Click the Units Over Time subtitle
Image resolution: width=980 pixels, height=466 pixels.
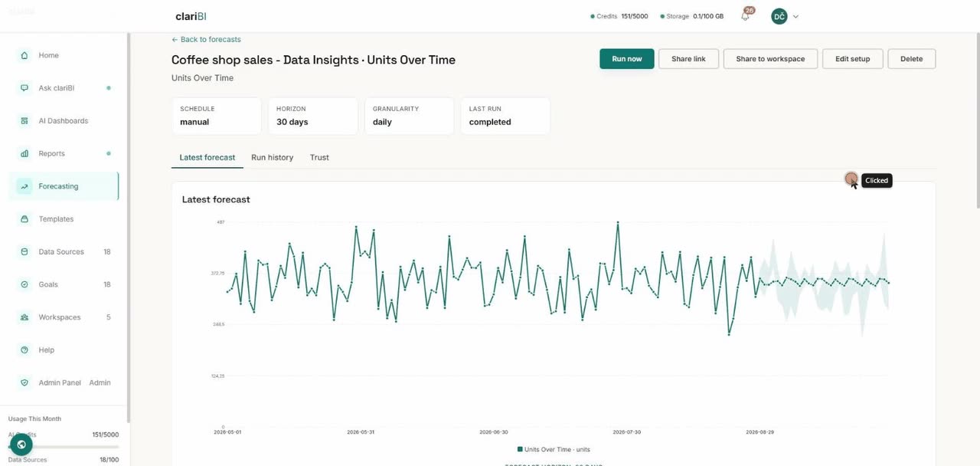(203, 78)
